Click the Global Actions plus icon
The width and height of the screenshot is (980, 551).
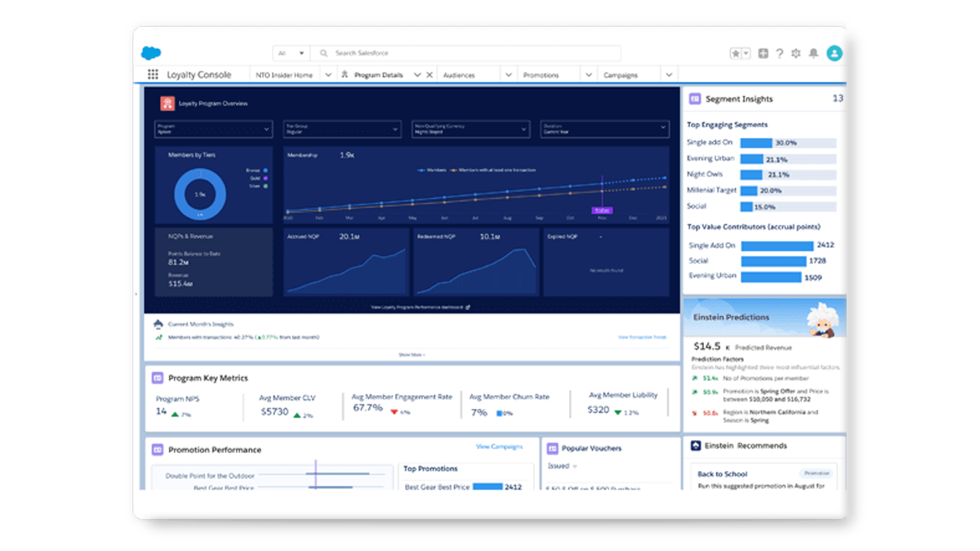coord(763,54)
